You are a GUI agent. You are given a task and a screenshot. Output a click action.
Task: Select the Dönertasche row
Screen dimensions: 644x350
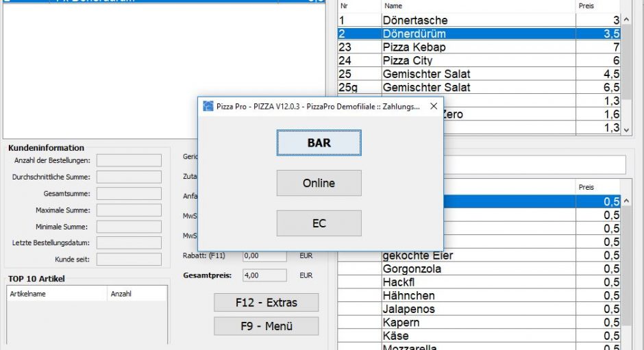479,20
